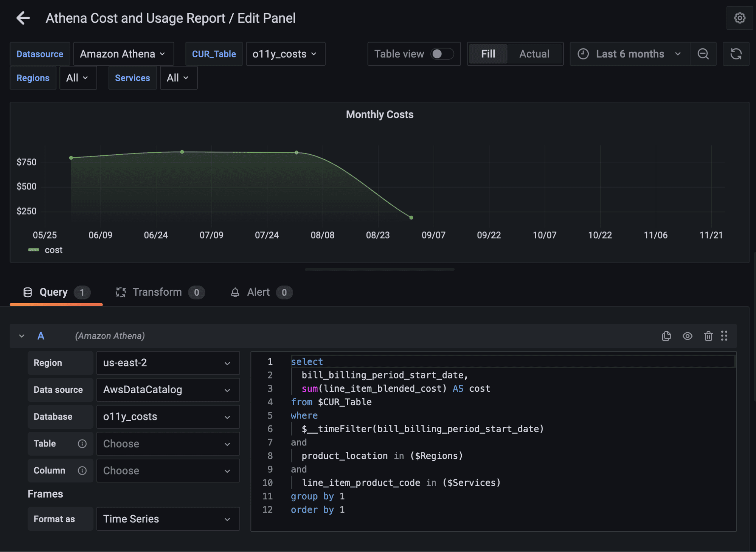
Task: Open the drag handle icon on query A
Action: pyautogui.click(x=724, y=336)
